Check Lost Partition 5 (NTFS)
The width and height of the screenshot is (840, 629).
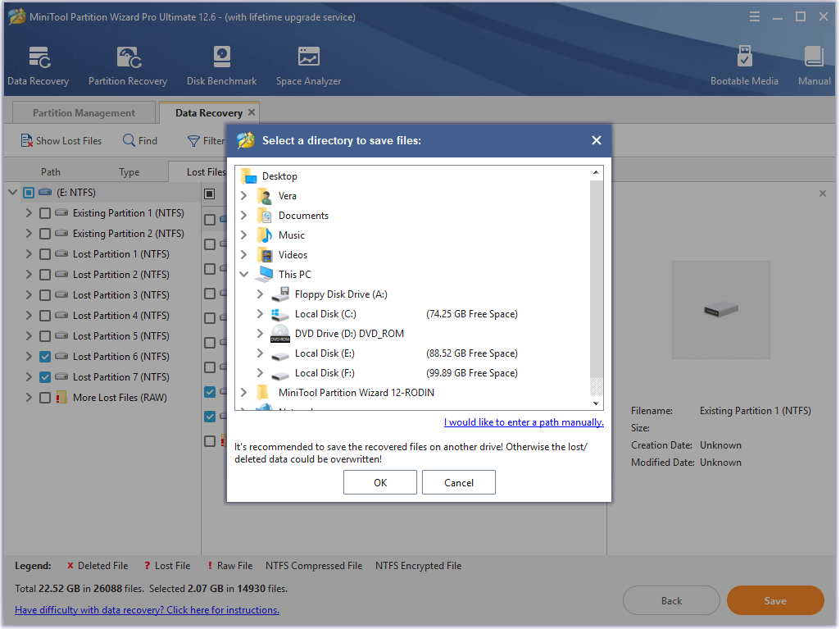tap(45, 336)
